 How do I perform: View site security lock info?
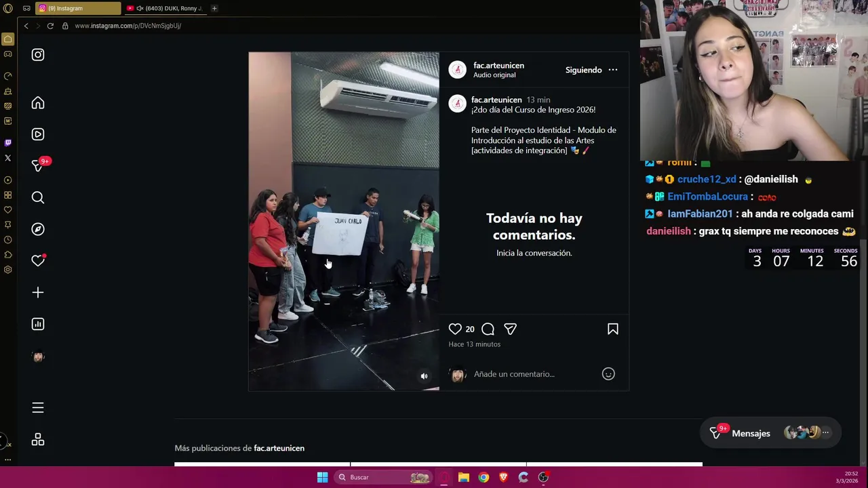[x=65, y=26]
